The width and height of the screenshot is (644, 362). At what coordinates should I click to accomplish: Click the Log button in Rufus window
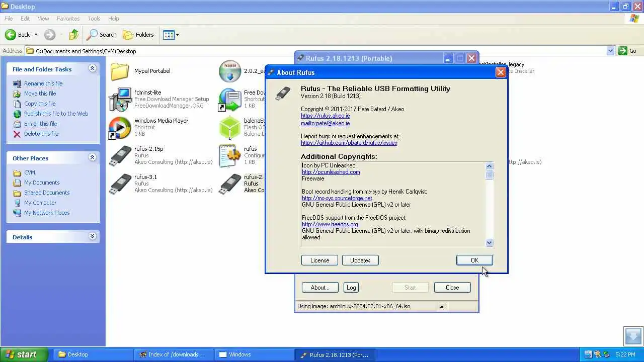tap(351, 288)
